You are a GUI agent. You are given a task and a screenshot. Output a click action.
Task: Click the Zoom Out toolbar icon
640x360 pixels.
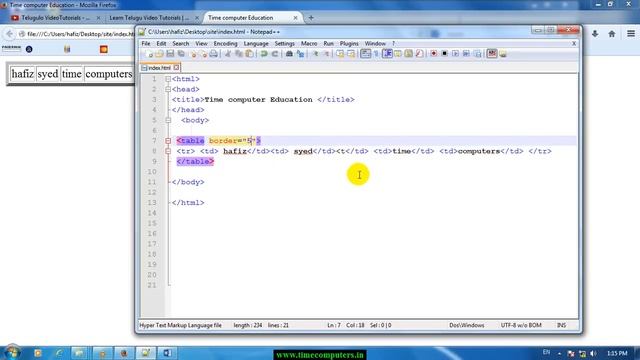click(326, 54)
